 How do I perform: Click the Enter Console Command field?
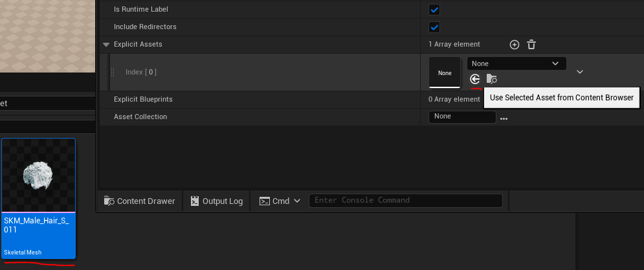[x=405, y=201]
